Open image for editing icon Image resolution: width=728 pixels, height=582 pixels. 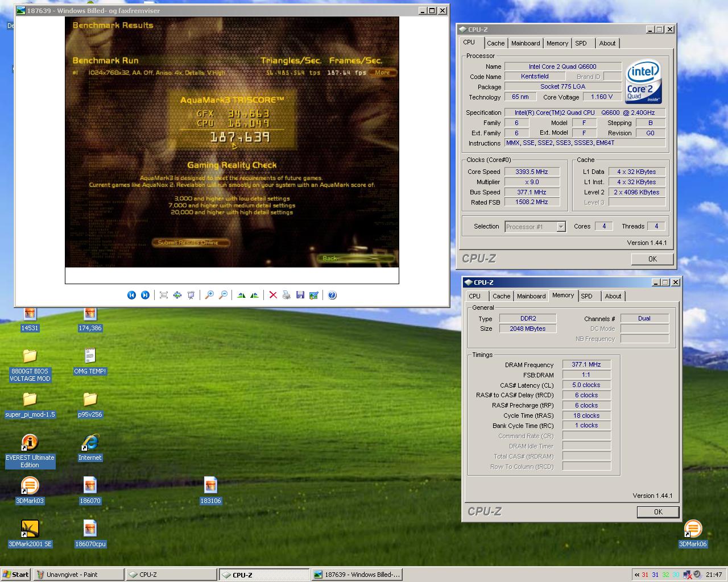coord(313,295)
